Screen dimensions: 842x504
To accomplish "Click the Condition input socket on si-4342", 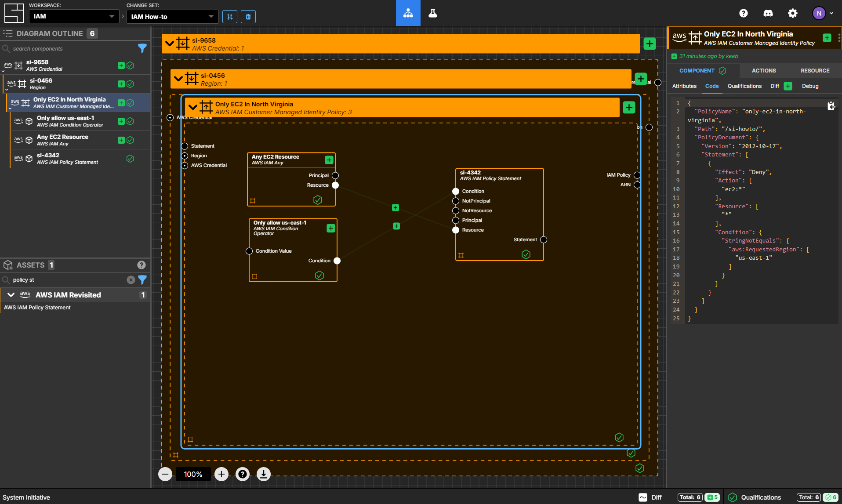I will click(x=456, y=191).
